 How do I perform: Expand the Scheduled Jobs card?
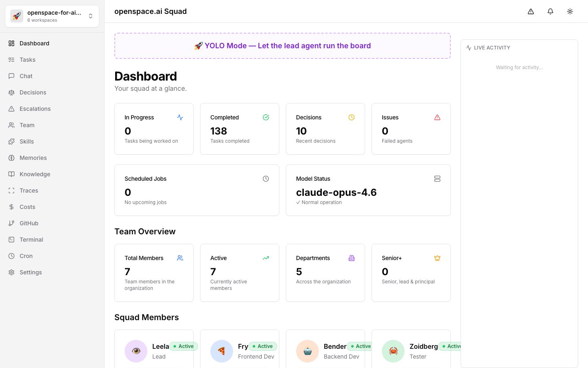(266, 179)
